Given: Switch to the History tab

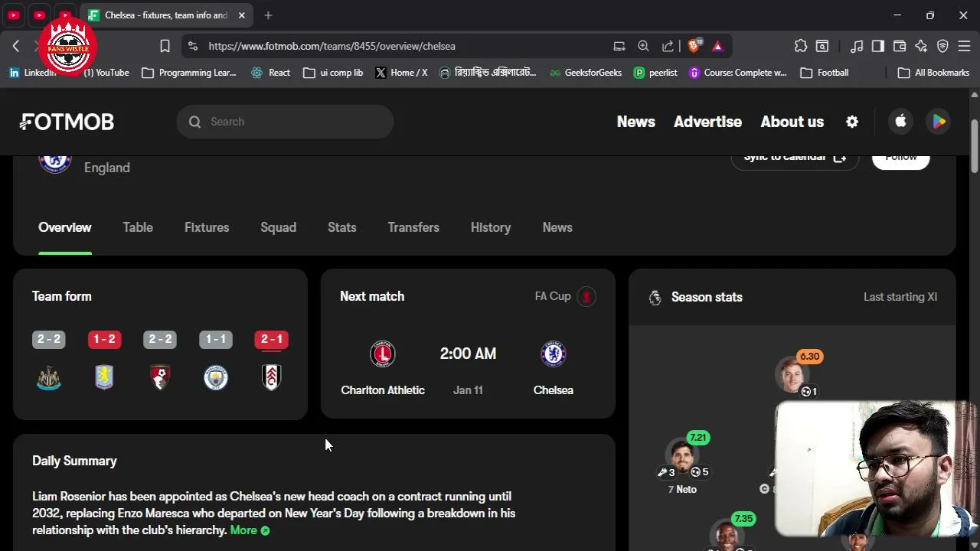Looking at the screenshot, I should [491, 227].
